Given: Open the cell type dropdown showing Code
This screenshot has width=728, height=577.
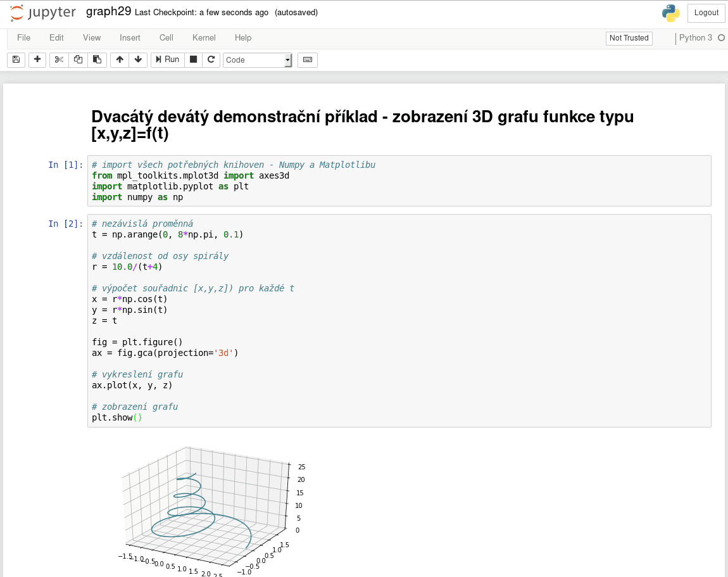Looking at the screenshot, I should pos(258,60).
